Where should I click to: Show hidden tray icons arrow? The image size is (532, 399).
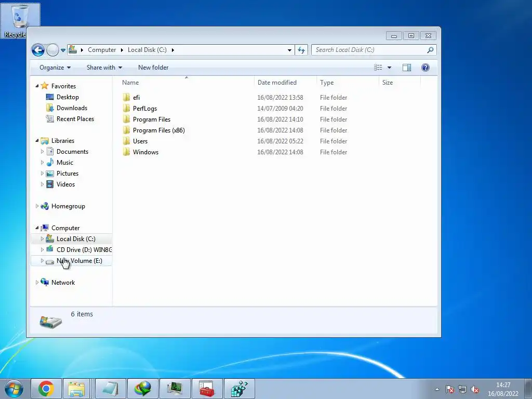(437, 390)
